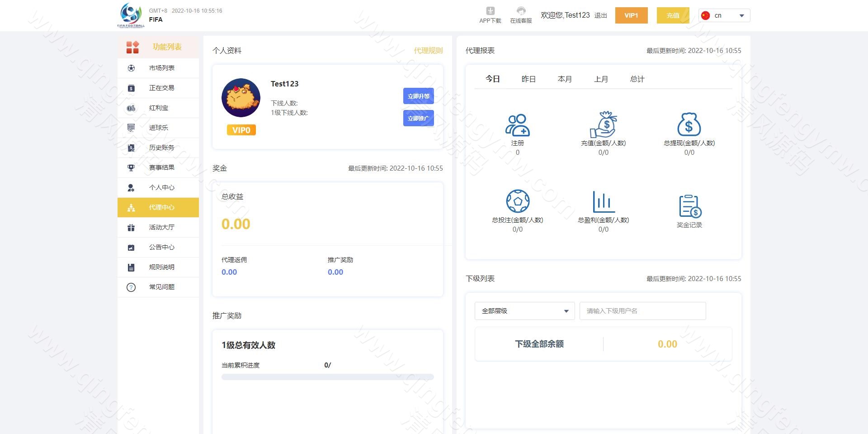
Task: Open the cn language dropdown
Action: point(724,15)
